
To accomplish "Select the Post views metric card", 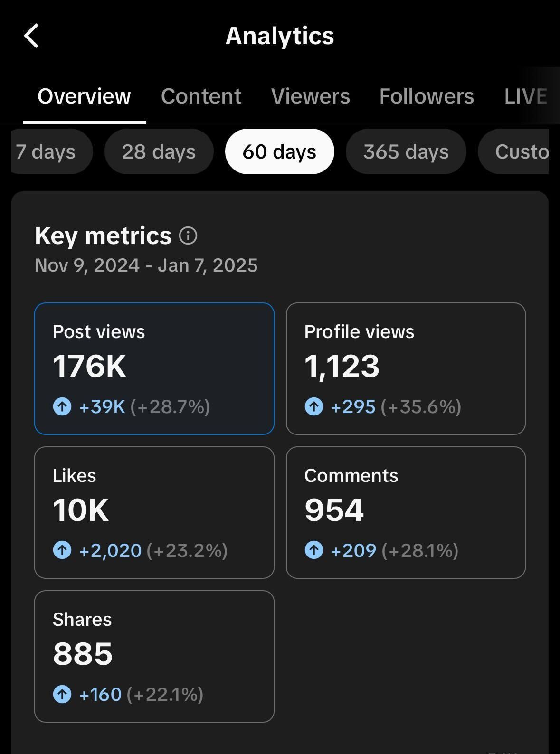I will click(154, 368).
